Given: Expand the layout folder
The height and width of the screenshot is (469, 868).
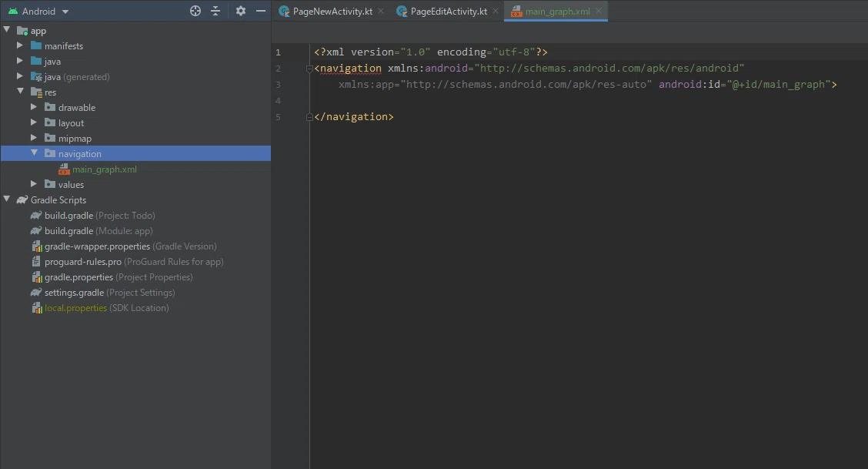Looking at the screenshot, I should [34, 122].
